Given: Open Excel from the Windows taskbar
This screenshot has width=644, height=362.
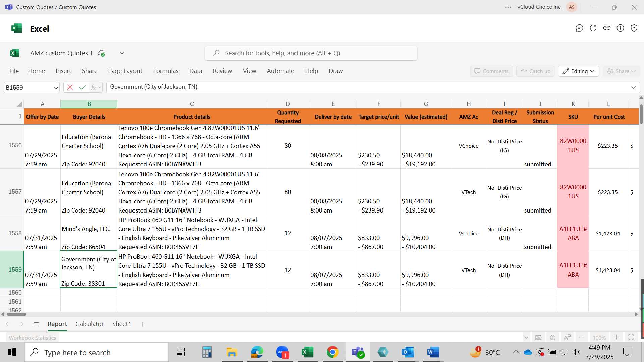Looking at the screenshot, I should tap(307, 352).
